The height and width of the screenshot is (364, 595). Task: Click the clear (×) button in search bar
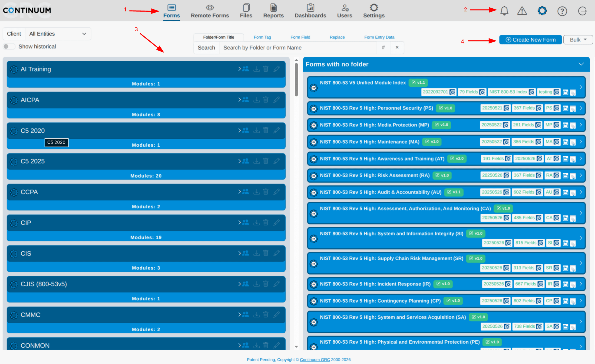397,48
